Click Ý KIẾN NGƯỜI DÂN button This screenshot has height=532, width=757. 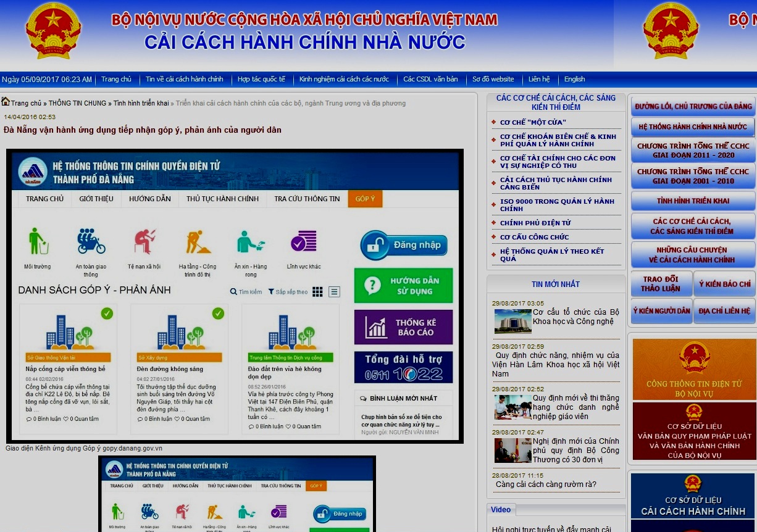661,311
